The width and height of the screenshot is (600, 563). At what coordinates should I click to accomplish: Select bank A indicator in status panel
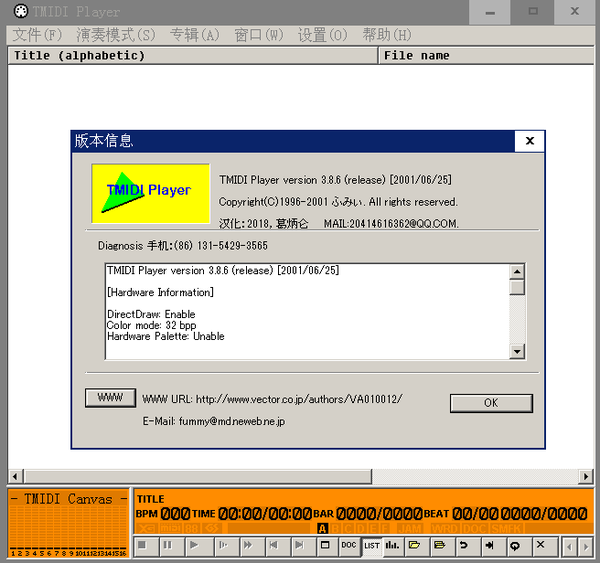323,529
